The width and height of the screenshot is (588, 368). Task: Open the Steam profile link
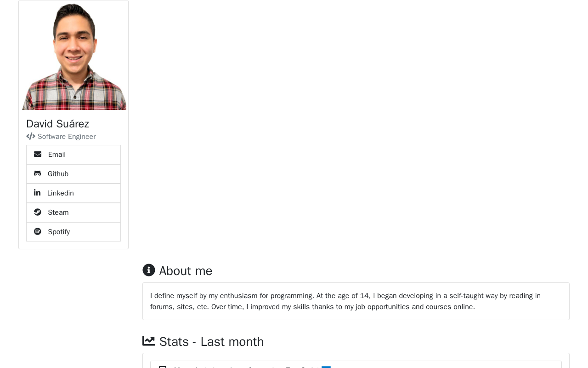58,213
